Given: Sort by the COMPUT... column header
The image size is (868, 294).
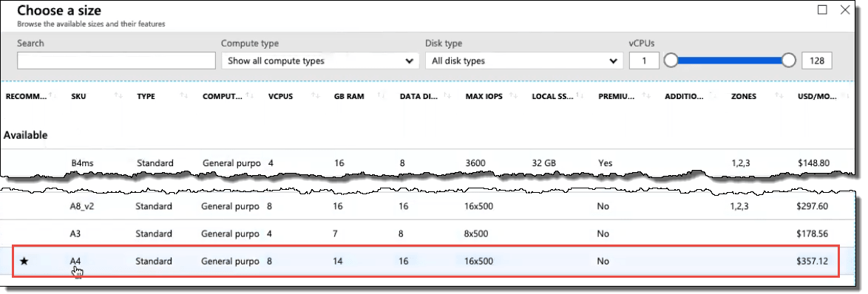Looking at the screenshot, I should (223, 96).
